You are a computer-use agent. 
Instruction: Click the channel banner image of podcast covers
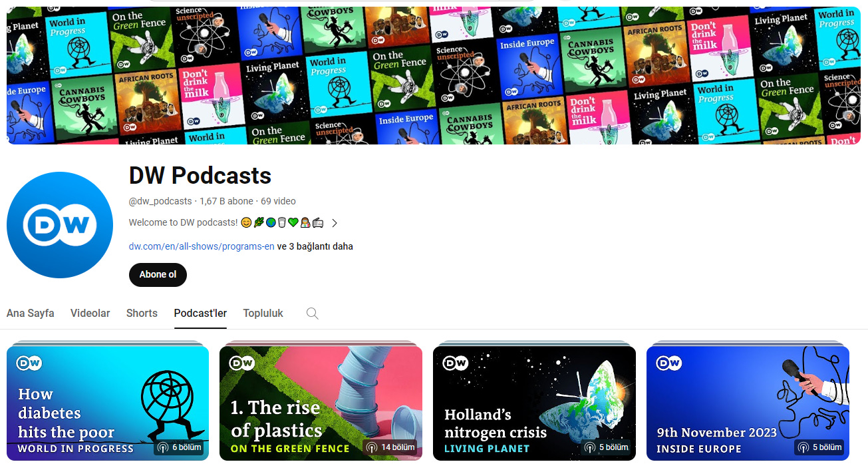[x=434, y=75]
